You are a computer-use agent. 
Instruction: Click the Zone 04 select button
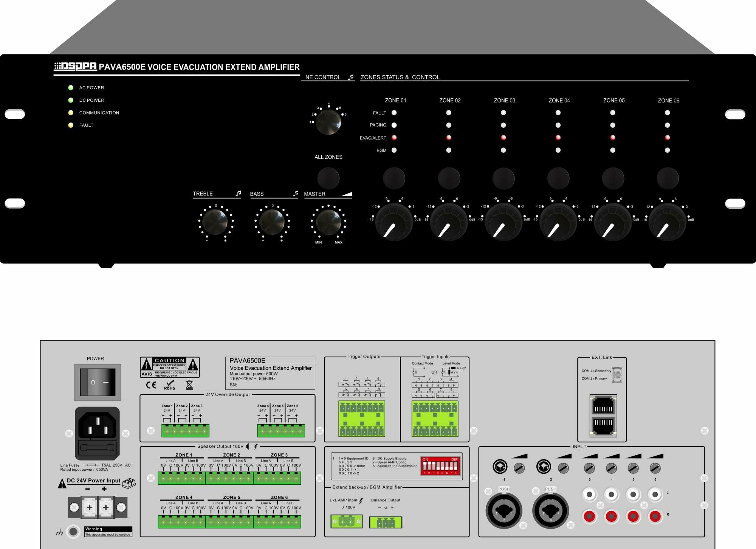click(558, 178)
